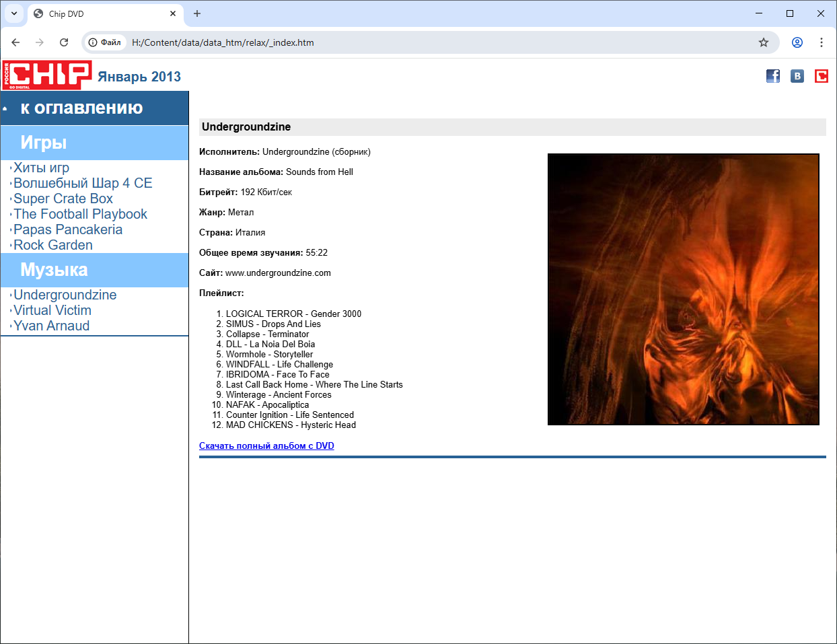Click the album name Sounds from Hell
The width and height of the screenshot is (837, 644).
pos(320,172)
